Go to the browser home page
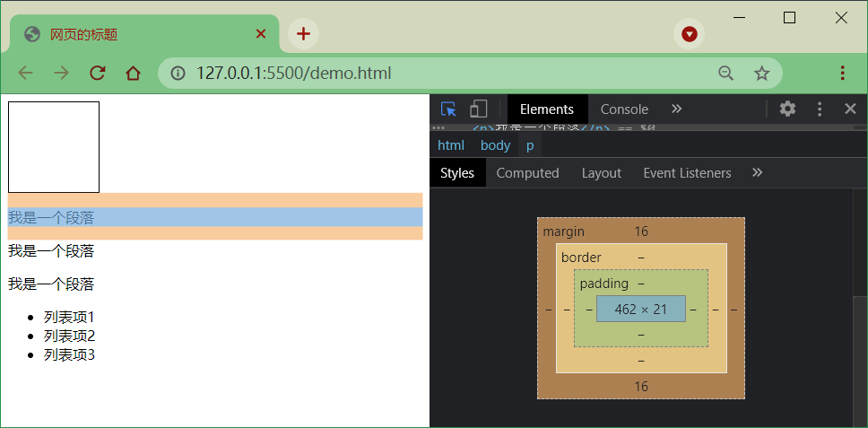The width and height of the screenshot is (868, 428). tap(133, 73)
